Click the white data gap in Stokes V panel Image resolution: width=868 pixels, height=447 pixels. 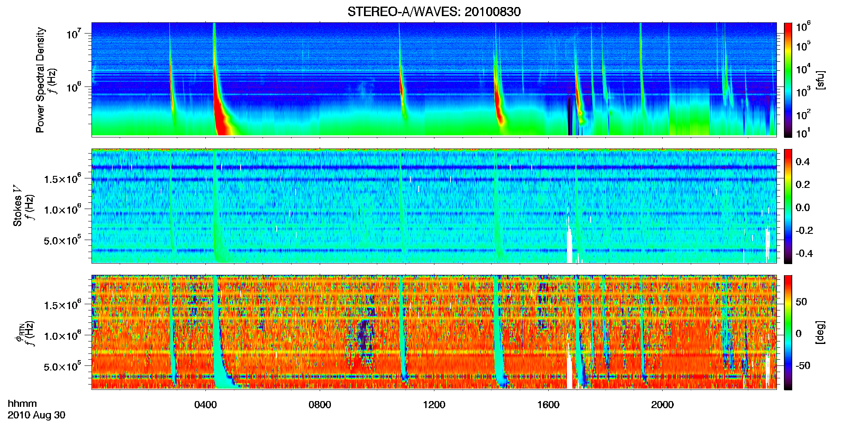tap(569, 244)
